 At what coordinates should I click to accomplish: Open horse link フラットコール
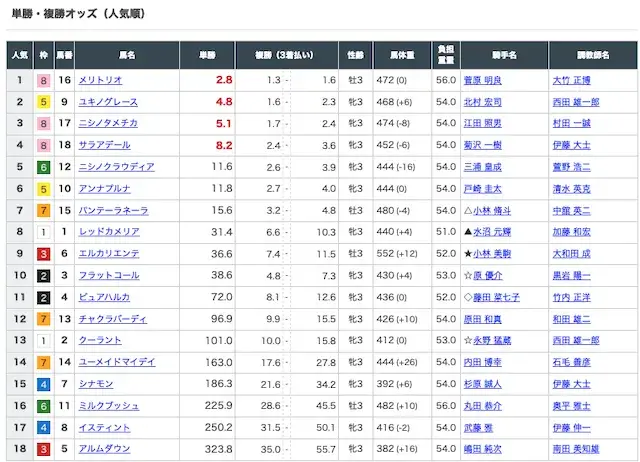[109, 275]
